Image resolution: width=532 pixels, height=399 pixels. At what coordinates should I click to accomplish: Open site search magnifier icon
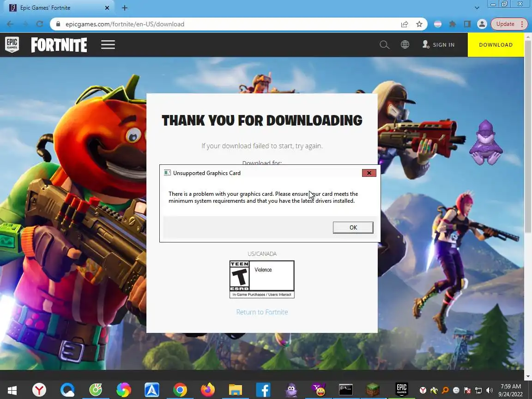[x=384, y=45]
